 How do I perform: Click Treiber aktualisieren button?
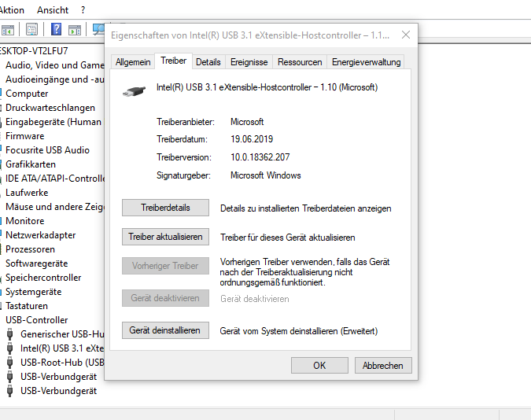pyautogui.click(x=165, y=237)
